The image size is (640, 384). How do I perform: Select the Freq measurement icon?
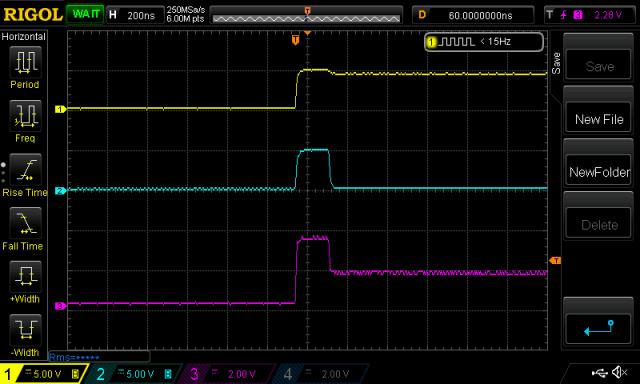tap(25, 116)
